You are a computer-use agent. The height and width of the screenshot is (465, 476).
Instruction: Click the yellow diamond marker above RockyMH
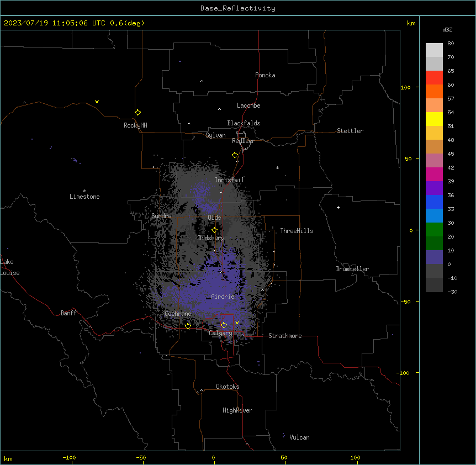137,113
